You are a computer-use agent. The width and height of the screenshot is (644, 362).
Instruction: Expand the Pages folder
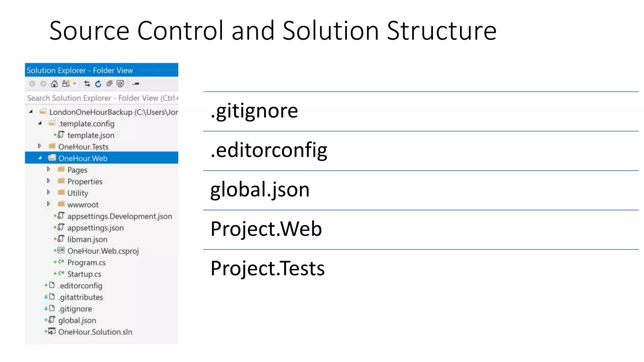tap(48, 169)
